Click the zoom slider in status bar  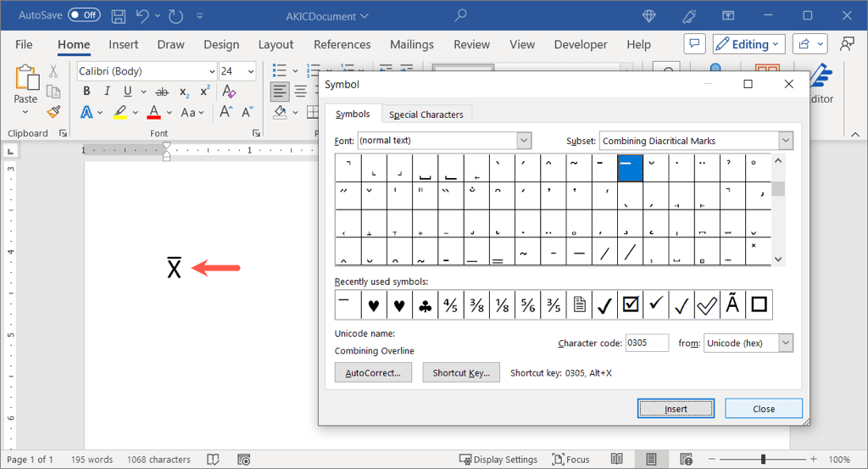(x=762, y=460)
